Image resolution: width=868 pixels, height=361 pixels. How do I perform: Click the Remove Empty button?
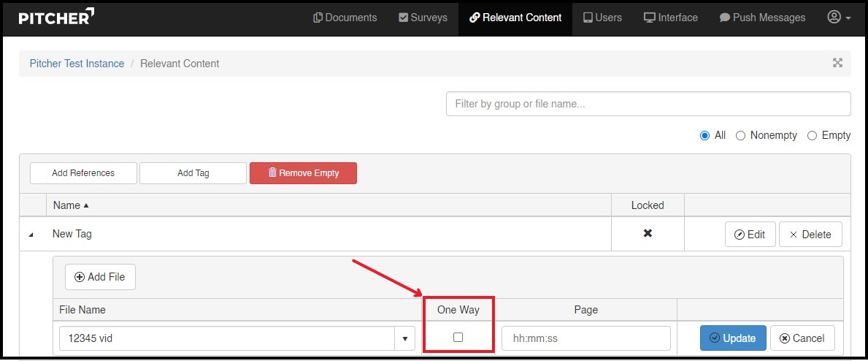[x=303, y=173]
